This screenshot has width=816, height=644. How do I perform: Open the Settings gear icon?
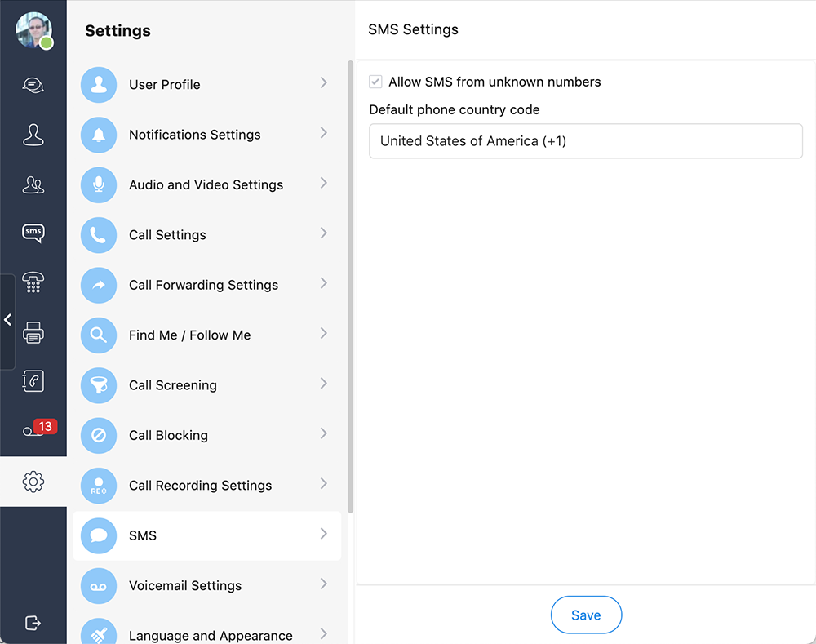tap(33, 482)
